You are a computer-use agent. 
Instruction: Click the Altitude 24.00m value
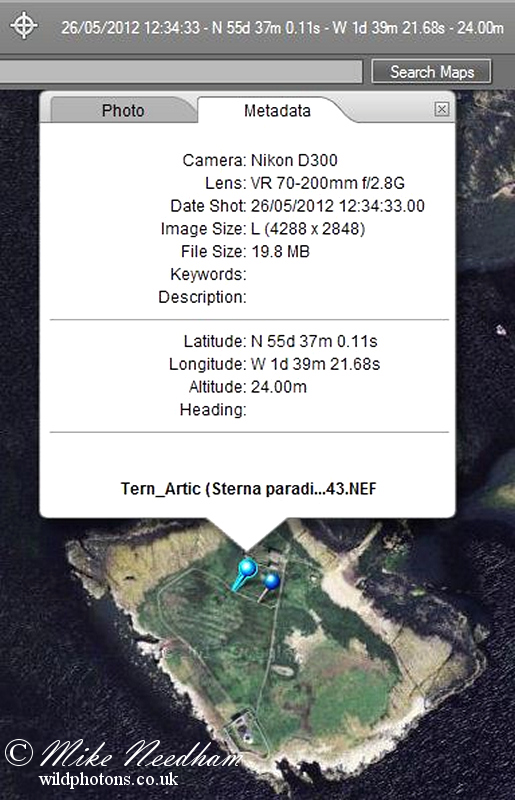[279, 387]
